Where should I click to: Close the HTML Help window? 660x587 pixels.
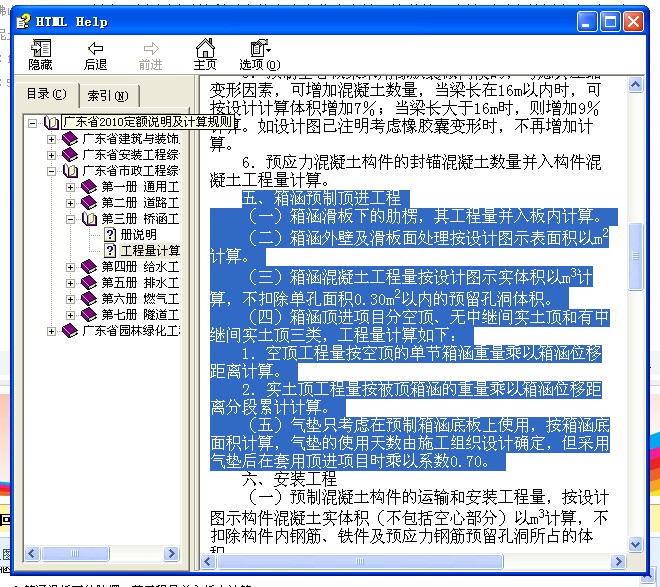coord(633,21)
